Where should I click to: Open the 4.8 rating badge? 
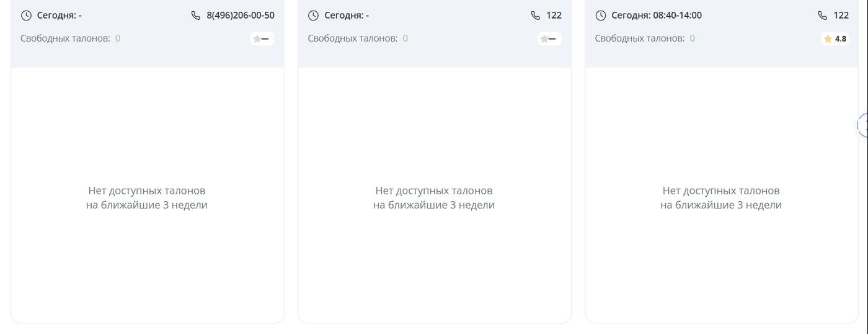835,39
